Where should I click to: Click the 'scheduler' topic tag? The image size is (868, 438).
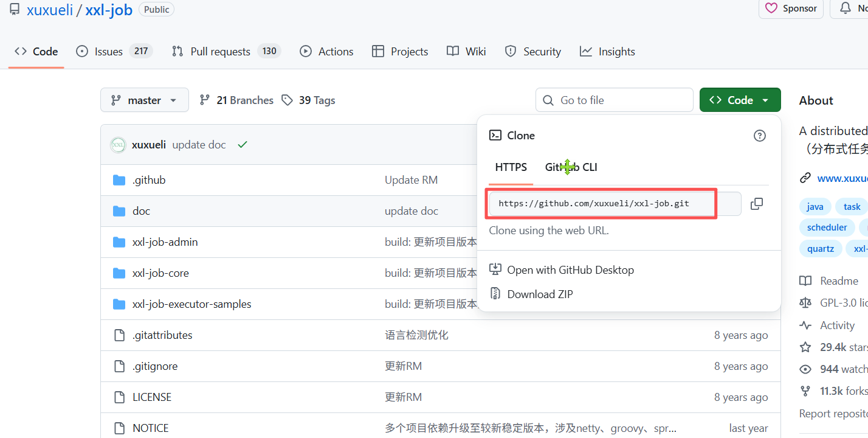coord(827,228)
